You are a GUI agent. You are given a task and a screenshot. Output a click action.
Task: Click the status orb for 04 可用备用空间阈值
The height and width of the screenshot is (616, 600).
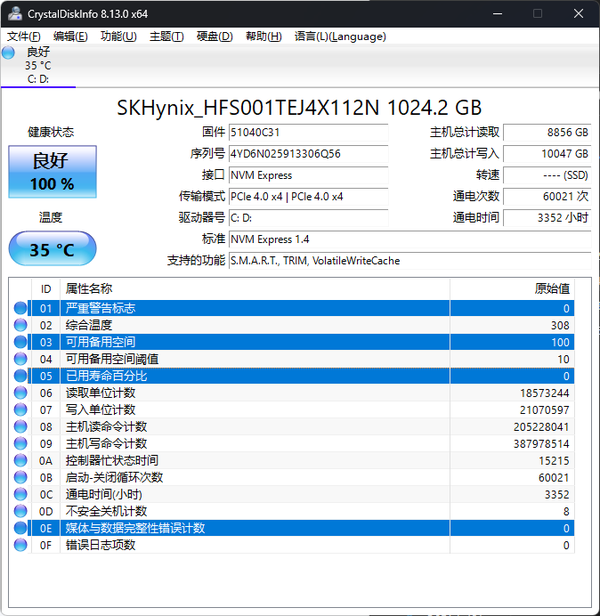[20, 359]
